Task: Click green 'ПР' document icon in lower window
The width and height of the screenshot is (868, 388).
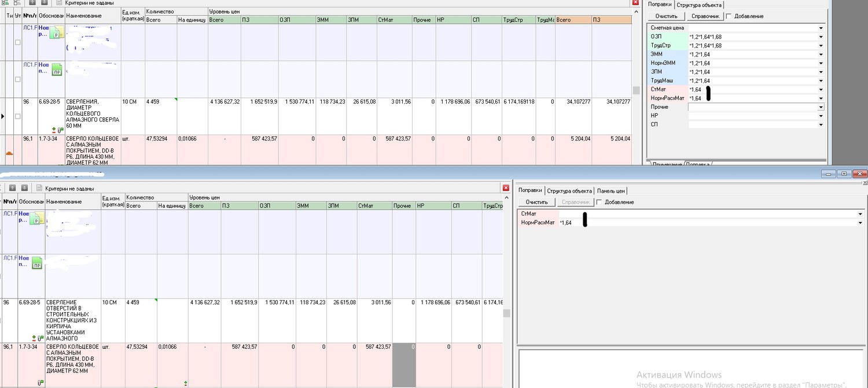Action: tap(38, 263)
